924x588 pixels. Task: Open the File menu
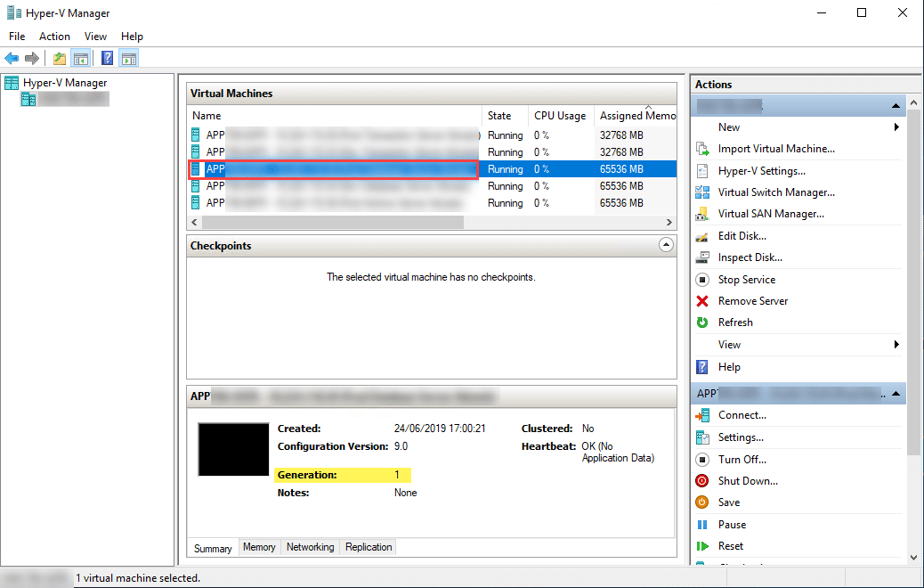pyautogui.click(x=17, y=36)
